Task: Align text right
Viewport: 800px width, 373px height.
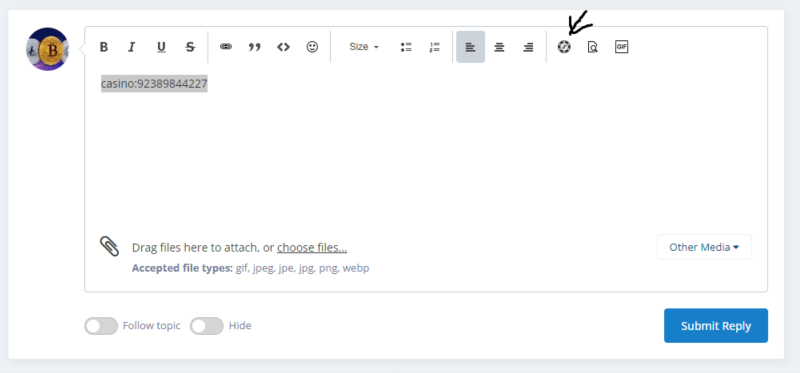Action: pyautogui.click(x=528, y=47)
